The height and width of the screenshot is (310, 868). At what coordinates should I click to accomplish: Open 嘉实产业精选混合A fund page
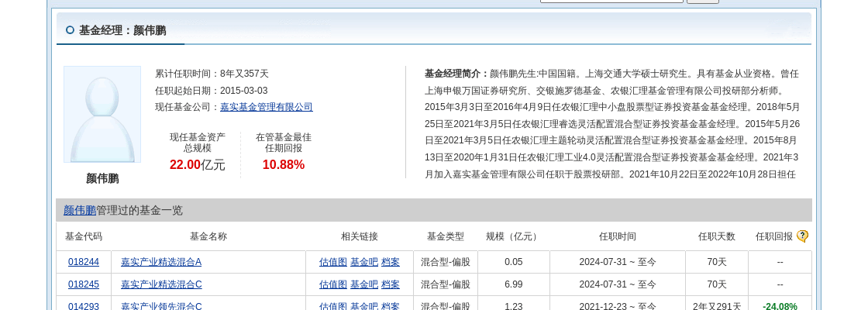[x=161, y=262]
